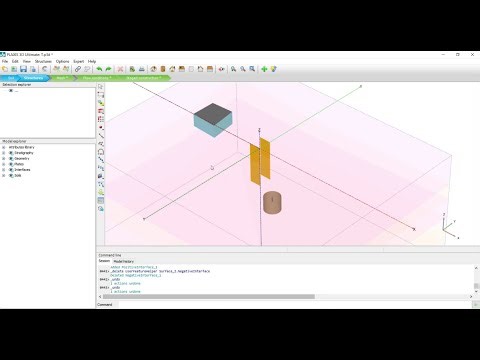This screenshot has width=480, height=360.
Task: Click the print icon in toolbar
Action: (x=142, y=69)
